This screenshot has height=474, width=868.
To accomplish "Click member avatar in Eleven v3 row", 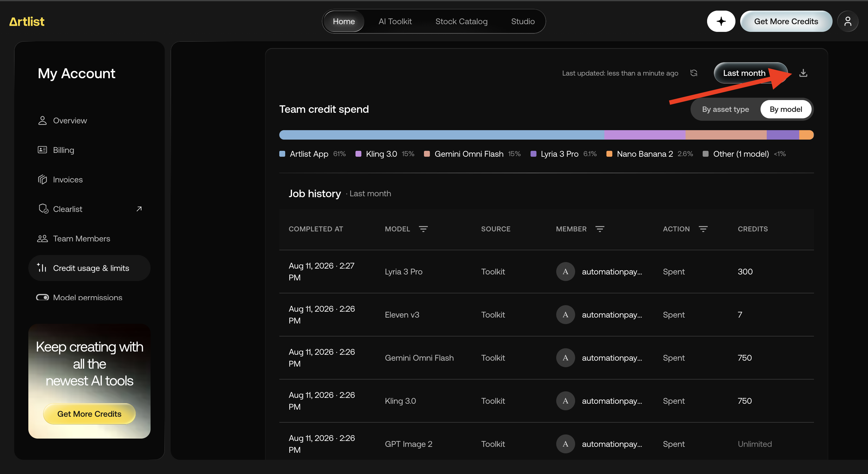I will 565,315.
